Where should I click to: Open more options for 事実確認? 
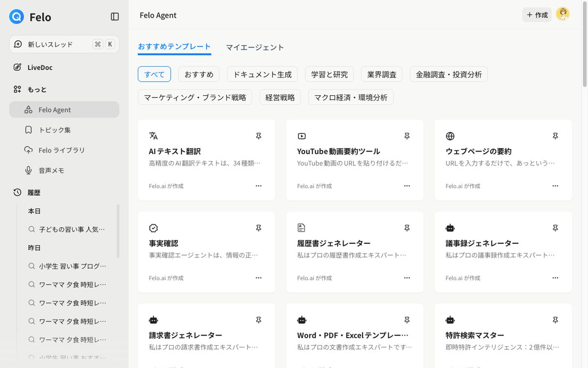click(x=259, y=278)
